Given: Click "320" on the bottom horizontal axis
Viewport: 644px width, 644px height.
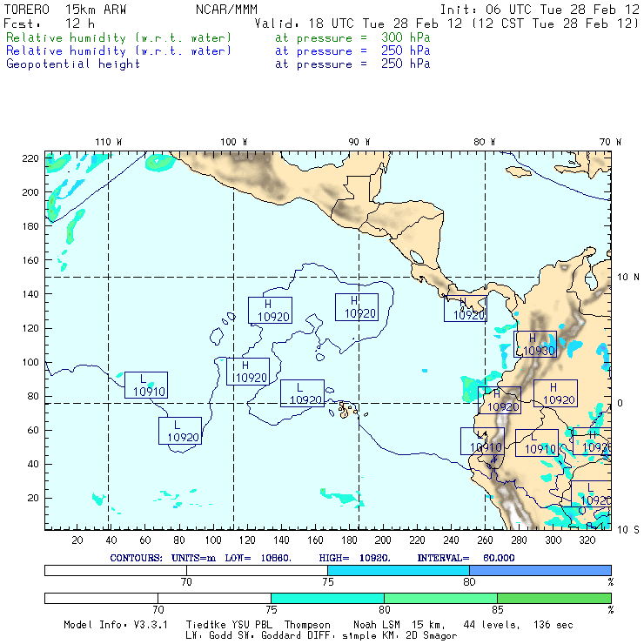Looking at the screenshot, I should (x=587, y=540).
